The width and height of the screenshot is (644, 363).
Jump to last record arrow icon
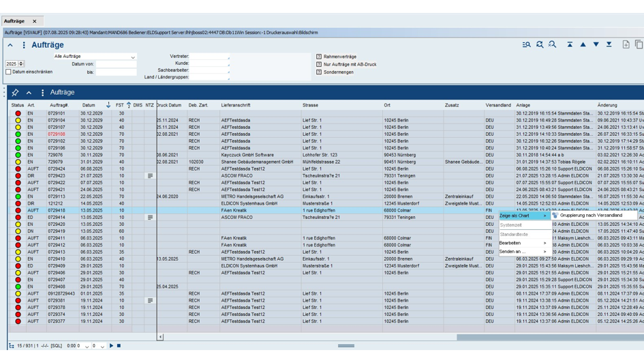pos(609,45)
